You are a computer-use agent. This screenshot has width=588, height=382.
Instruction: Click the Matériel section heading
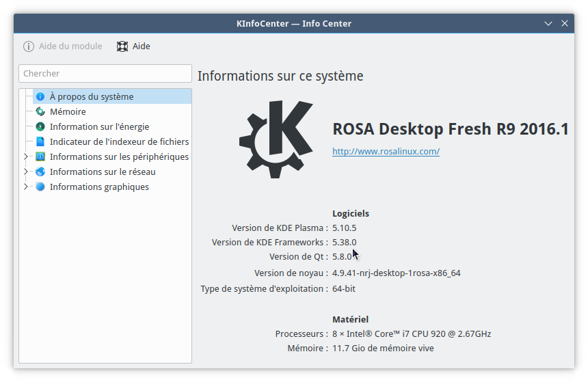pyautogui.click(x=350, y=319)
